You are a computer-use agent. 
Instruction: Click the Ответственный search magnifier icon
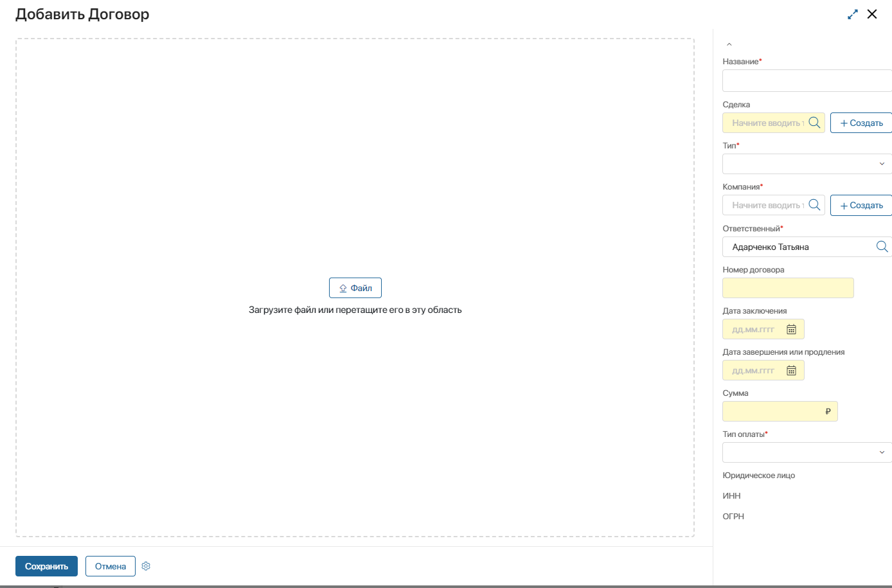[x=882, y=246]
